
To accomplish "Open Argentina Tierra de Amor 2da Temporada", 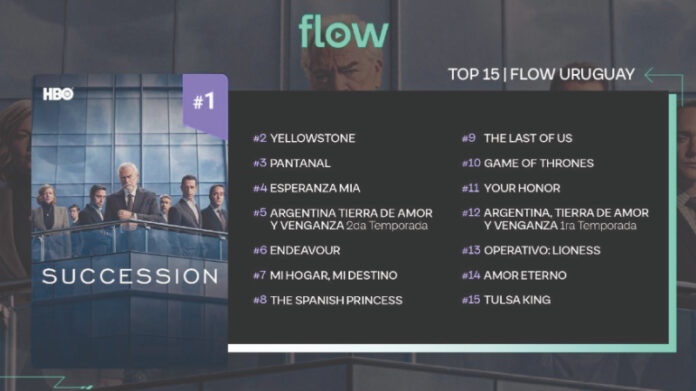I will 343,219.
